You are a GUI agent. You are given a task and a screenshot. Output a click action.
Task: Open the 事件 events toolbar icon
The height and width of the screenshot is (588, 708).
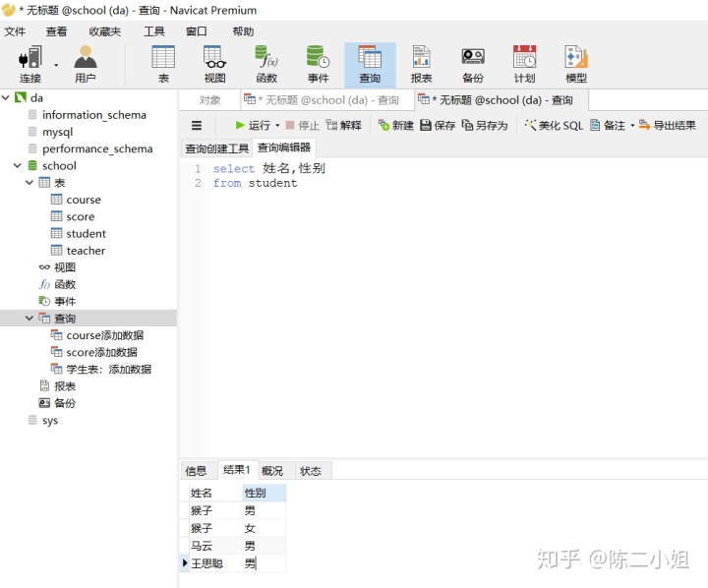pyautogui.click(x=318, y=64)
